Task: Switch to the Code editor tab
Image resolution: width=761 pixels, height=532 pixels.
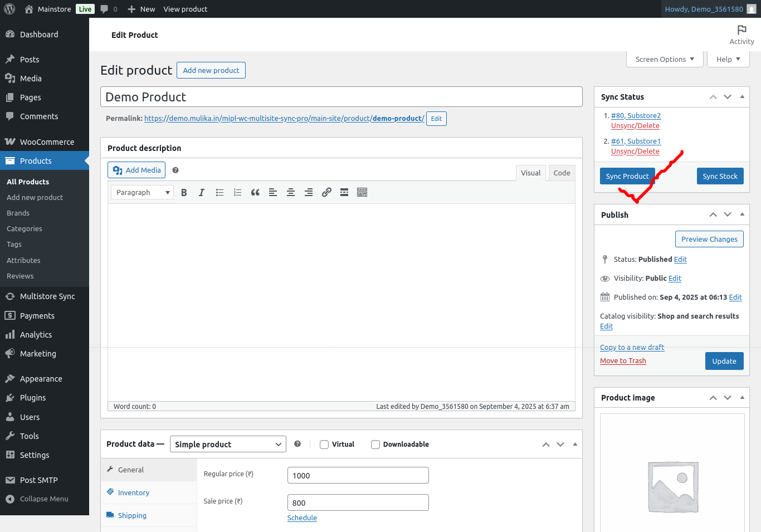Action: coord(562,173)
